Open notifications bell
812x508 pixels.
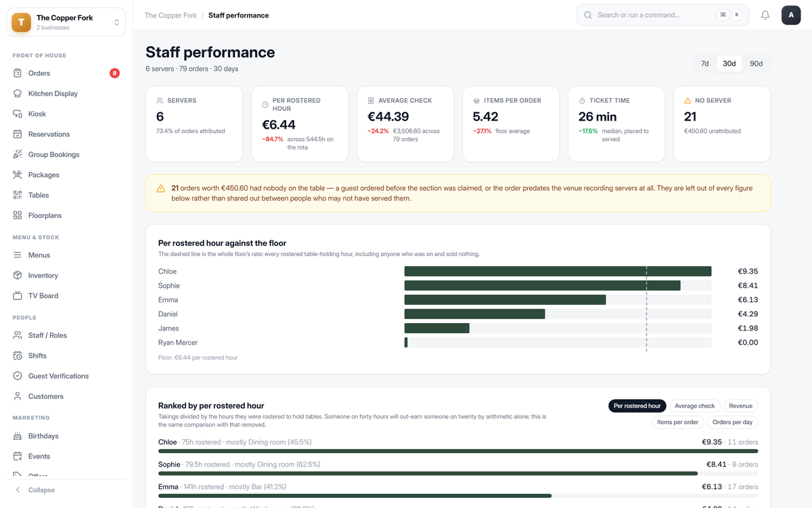765,15
